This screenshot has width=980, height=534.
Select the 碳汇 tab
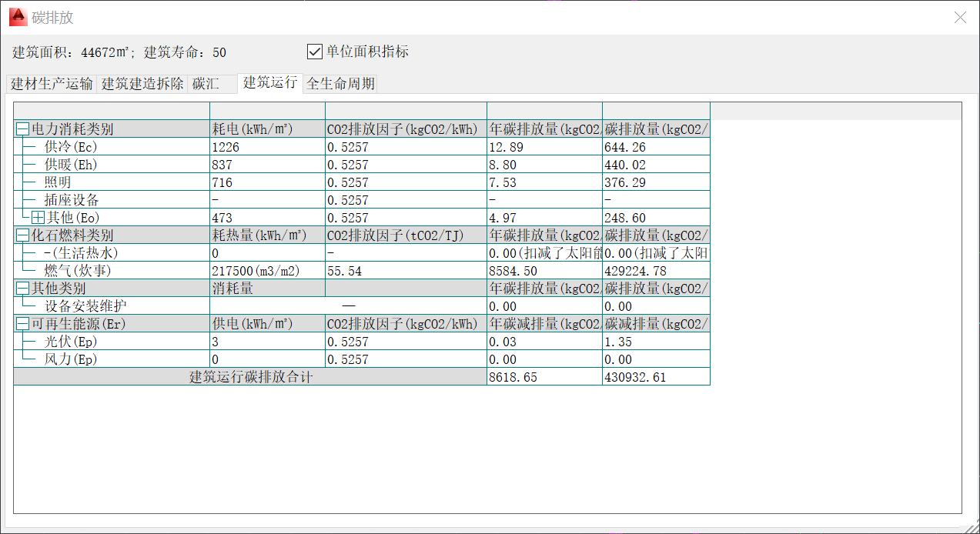point(206,84)
